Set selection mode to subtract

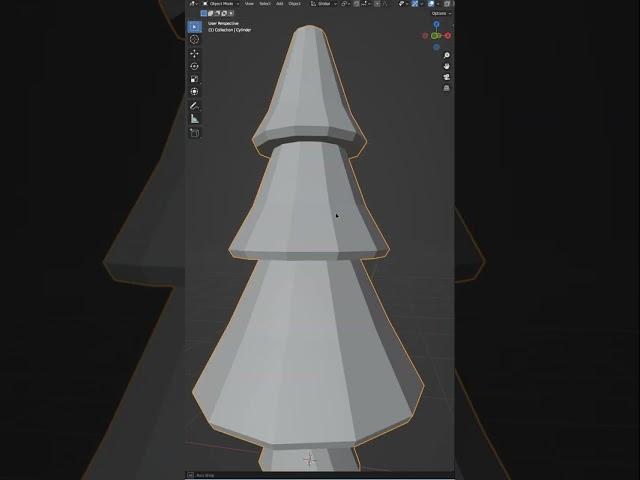(217, 13)
